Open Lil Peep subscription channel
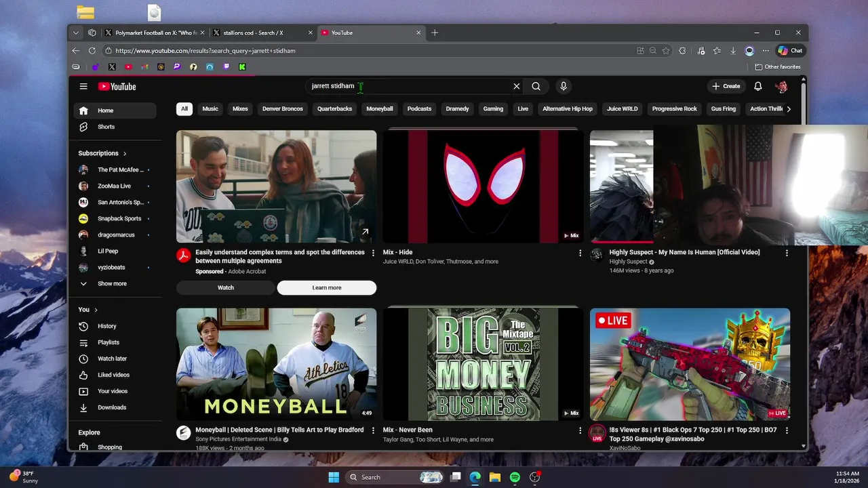 pyautogui.click(x=115, y=251)
